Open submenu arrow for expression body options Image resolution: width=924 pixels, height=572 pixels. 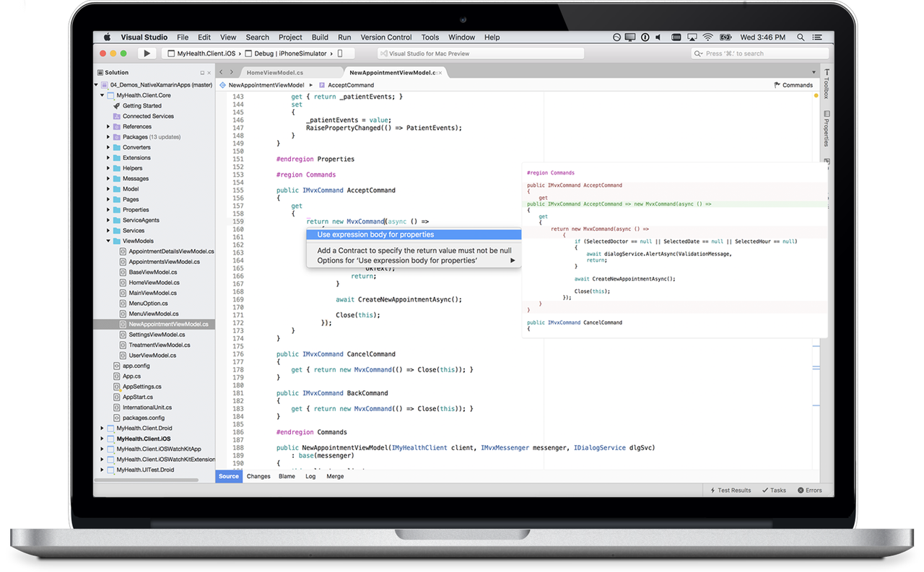coord(513,260)
